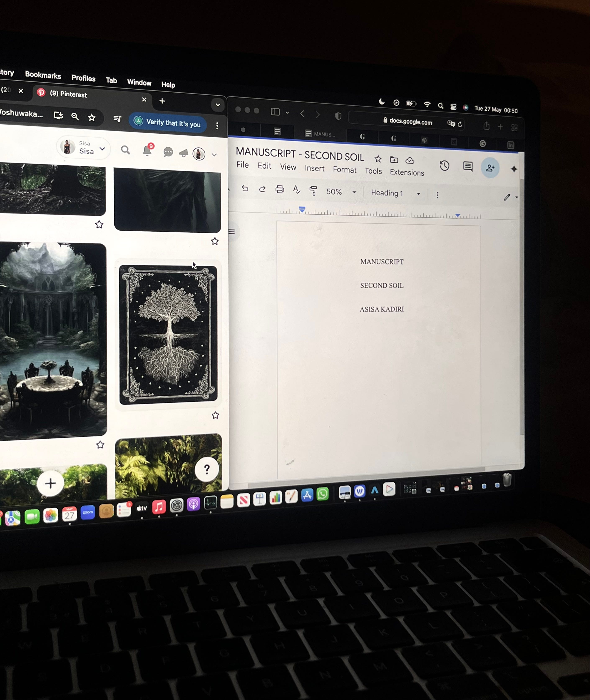Show document outline icon
This screenshot has height=700, width=590.
[231, 232]
